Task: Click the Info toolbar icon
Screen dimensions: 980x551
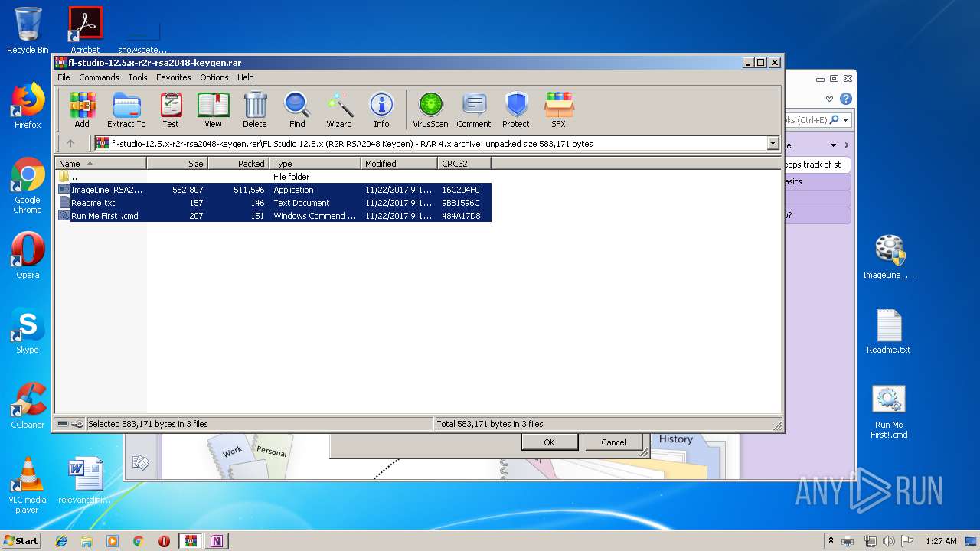Action: pos(381,109)
